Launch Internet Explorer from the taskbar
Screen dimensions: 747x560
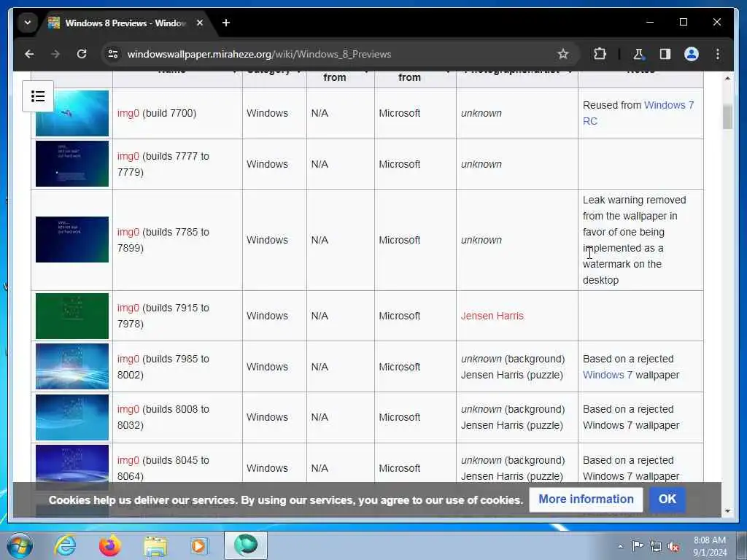point(65,545)
